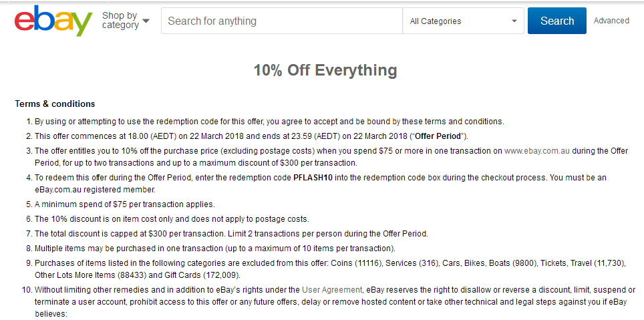This screenshot has height=320, width=644.
Task: Click the eBay logo
Action: point(53,21)
